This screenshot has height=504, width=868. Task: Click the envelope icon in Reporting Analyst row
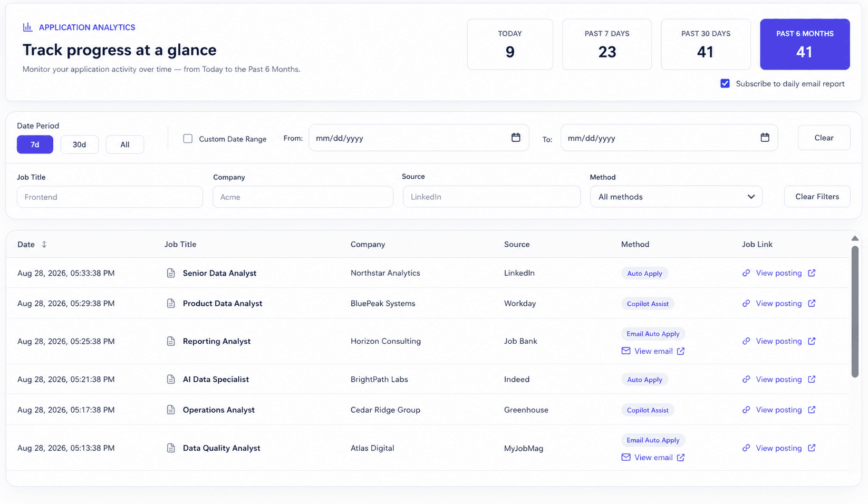pos(626,351)
